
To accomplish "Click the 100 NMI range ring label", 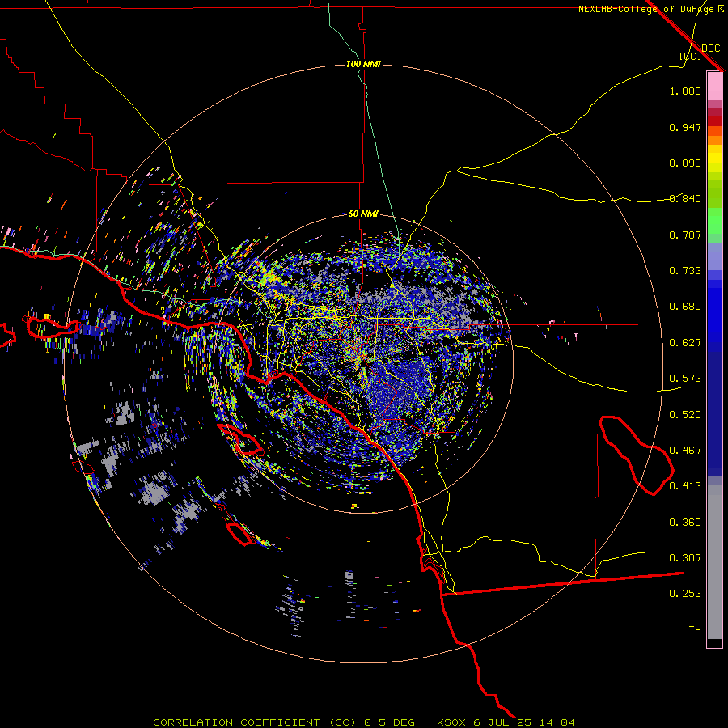I will (363, 64).
